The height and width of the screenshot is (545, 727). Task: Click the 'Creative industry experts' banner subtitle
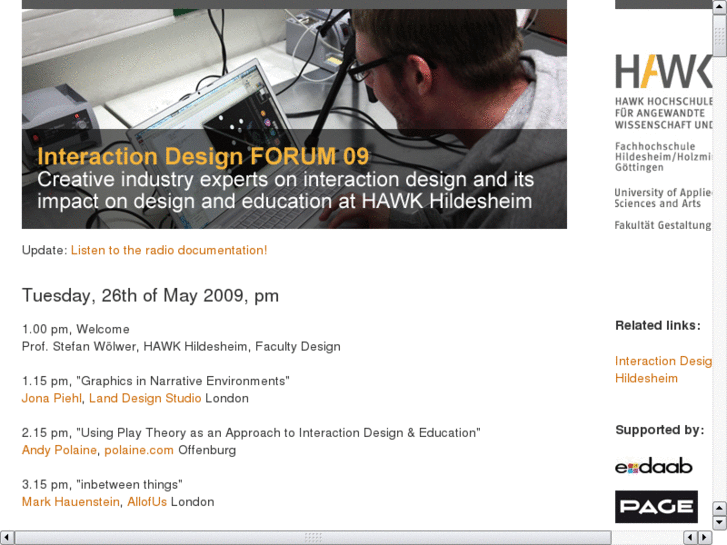click(286, 190)
